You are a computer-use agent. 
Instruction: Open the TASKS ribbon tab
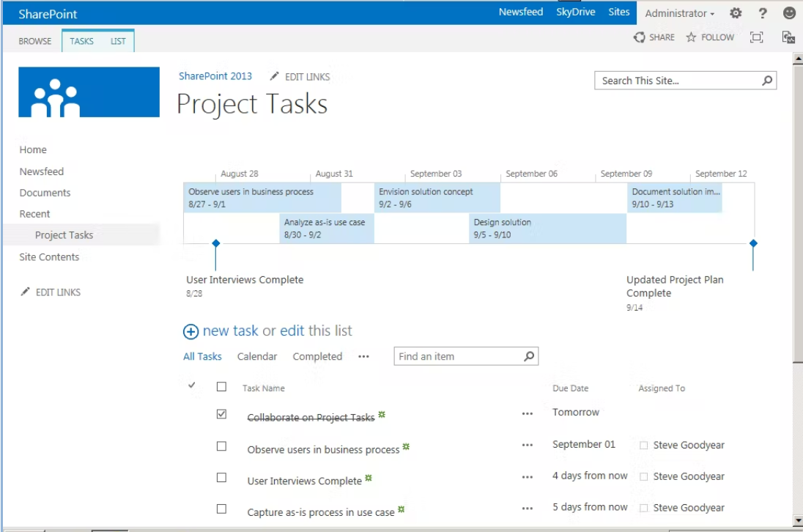(x=82, y=41)
